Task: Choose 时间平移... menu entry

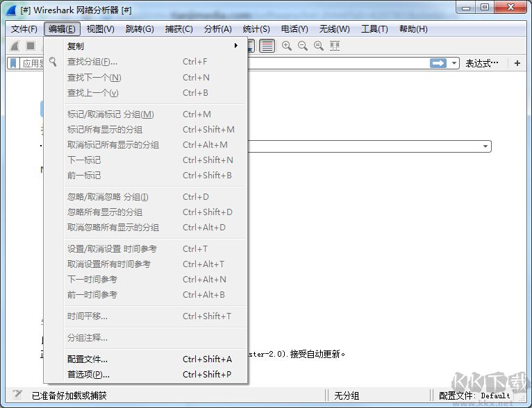Action: 156,316
